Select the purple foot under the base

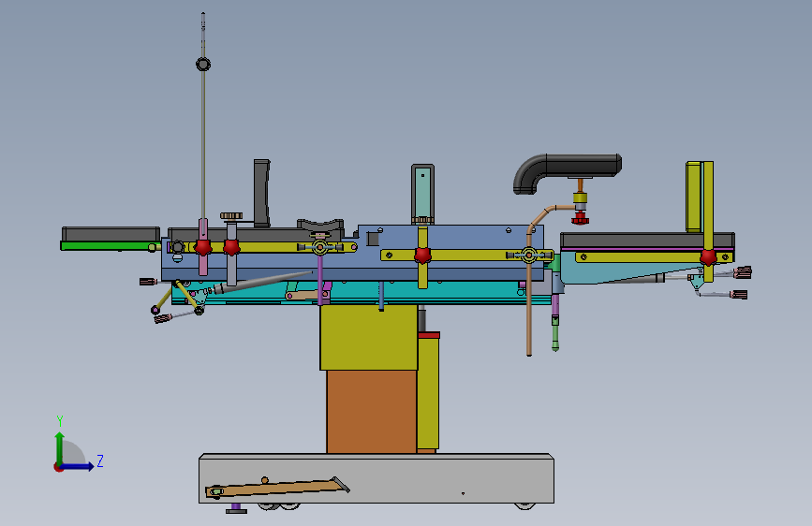(236, 508)
